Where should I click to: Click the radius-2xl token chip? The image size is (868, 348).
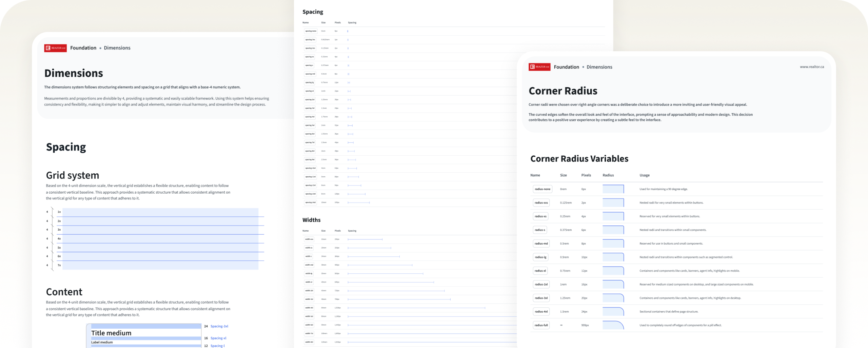[x=541, y=284]
